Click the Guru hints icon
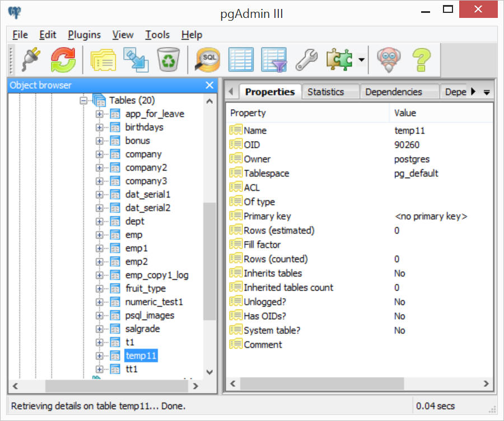 (x=389, y=60)
